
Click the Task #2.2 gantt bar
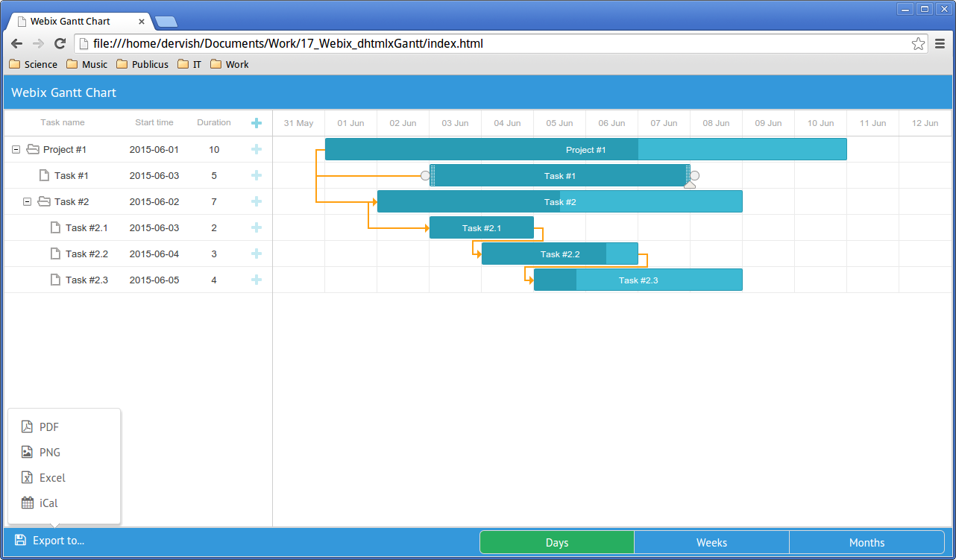(x=560, y=254)
